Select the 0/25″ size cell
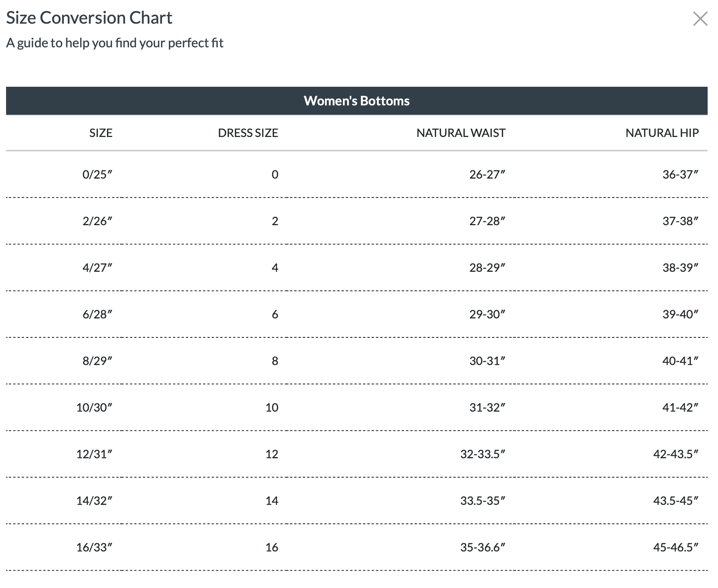This screenshot has width=718, height=588. (x=97, y=174)
